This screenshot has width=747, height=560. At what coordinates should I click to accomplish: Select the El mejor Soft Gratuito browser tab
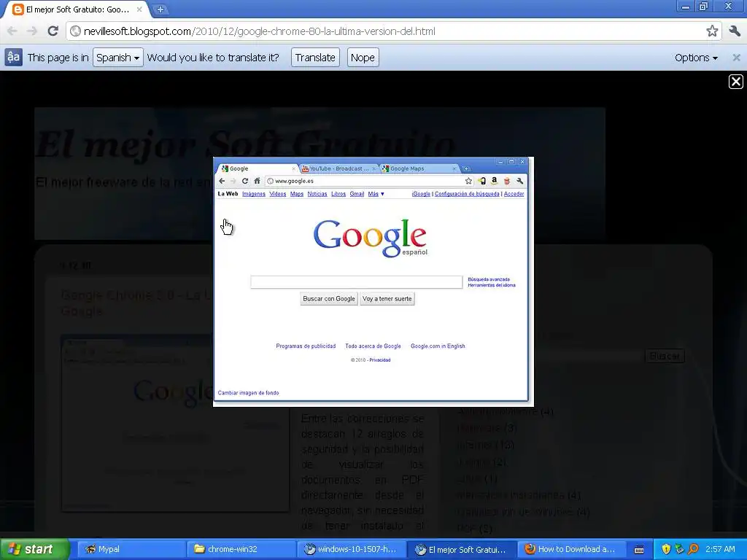pyautogui.click(x=76, y=9)
